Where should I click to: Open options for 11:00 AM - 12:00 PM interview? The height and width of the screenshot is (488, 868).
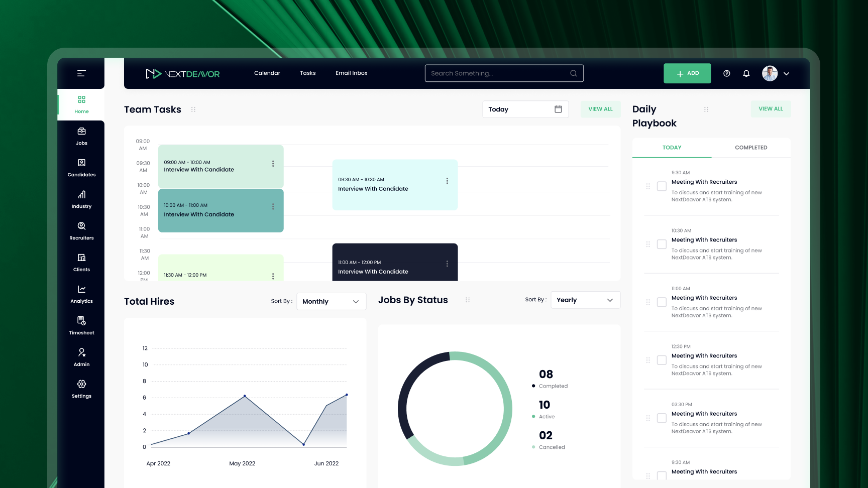[x=447, y=264]
